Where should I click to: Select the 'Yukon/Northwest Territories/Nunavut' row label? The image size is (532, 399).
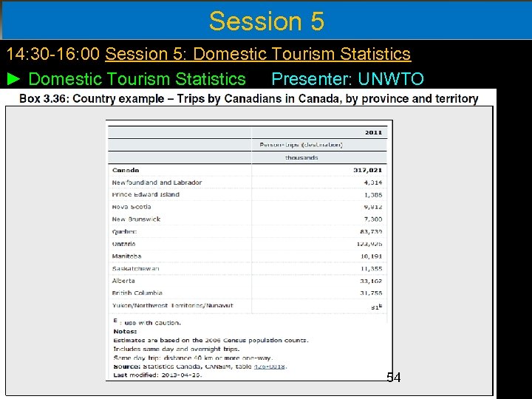tap(173, 305)
